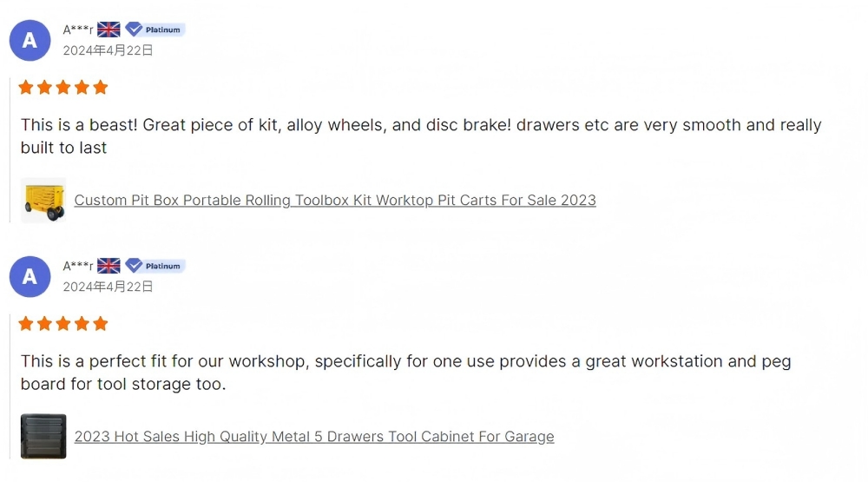Click the first star in second review's rating
868x482 pixels.
[26, 323]
